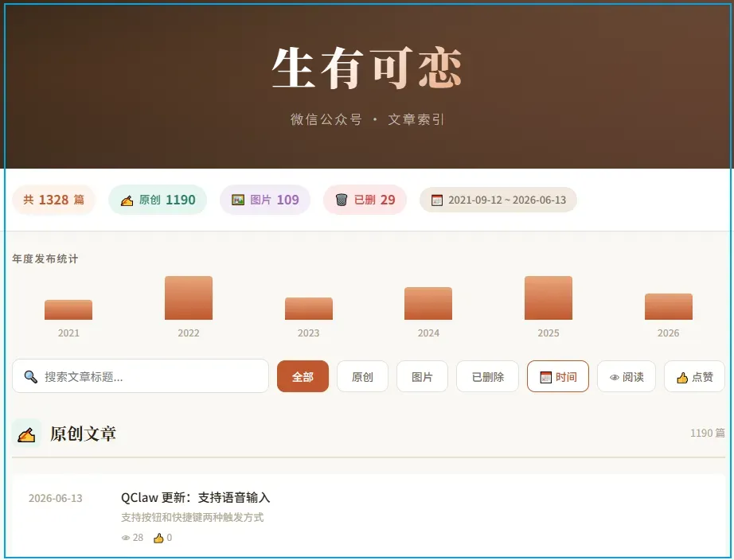Click the calendar icon in date range badge
734x560 pixels.
(x=437, y=200)
